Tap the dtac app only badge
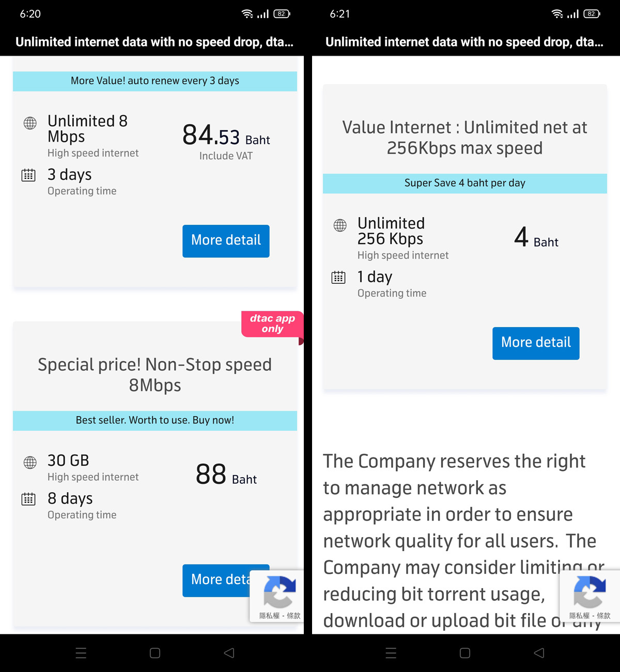620x672 pixels. pos(272,324)
